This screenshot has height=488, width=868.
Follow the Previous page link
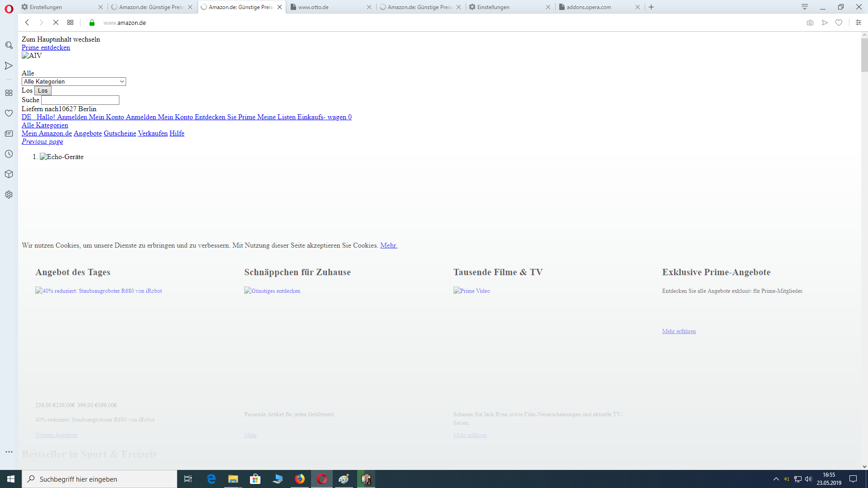pyautogui.click(x=42, y=141)
